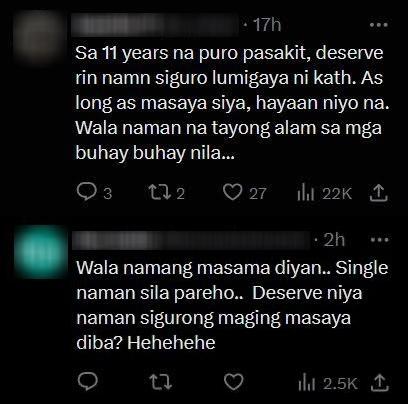Reply to the 17h tweet

pyautogui.click(x=94, y=193)
